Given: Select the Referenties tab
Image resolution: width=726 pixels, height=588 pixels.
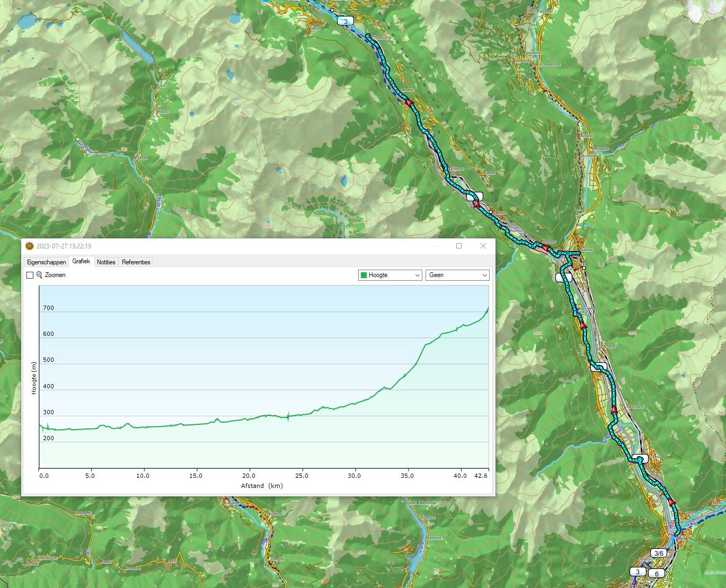Looking at the screenshot, I should (136, 262).
